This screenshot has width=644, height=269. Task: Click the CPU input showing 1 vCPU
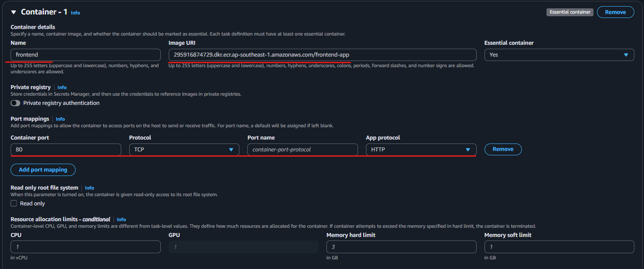(85, 247)
